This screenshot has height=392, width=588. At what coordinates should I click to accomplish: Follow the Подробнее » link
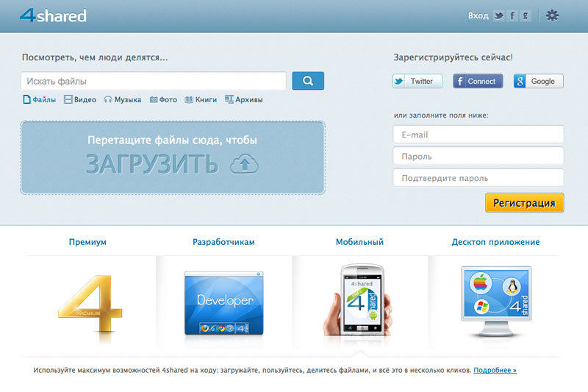tap(495, 370)
